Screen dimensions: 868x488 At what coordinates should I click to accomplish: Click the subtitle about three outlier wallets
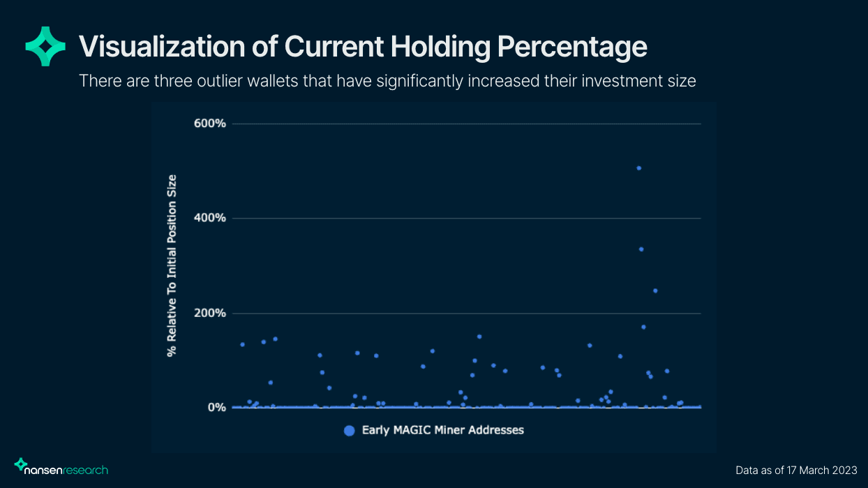(x=387, y=80)
